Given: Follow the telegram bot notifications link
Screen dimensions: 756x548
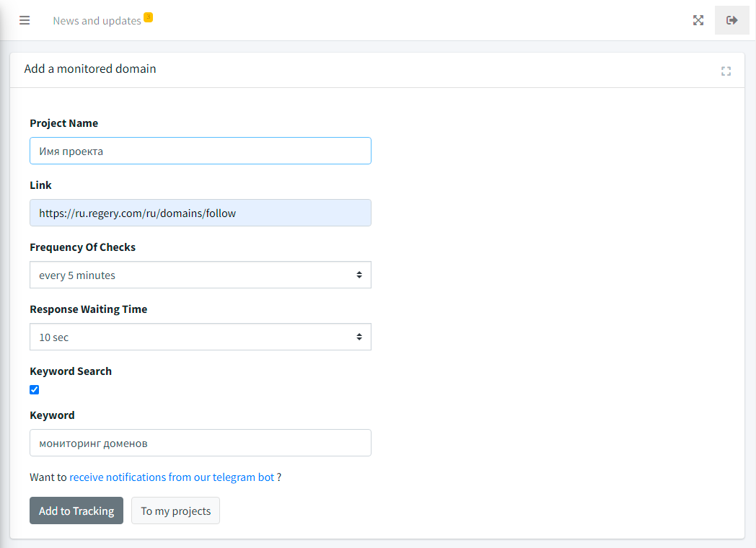Looking at the screenshot, I should [172, 477].
